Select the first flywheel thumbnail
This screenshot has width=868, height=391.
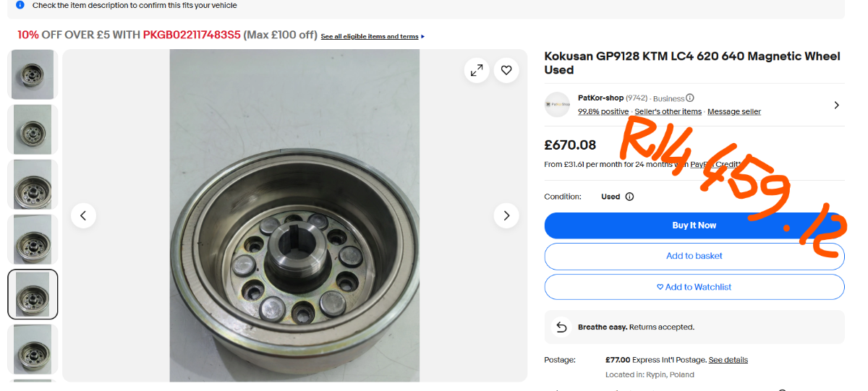[33, 74]
